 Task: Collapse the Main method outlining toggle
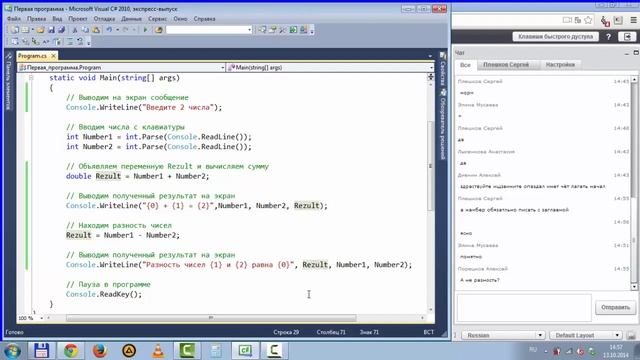(31, 78)
